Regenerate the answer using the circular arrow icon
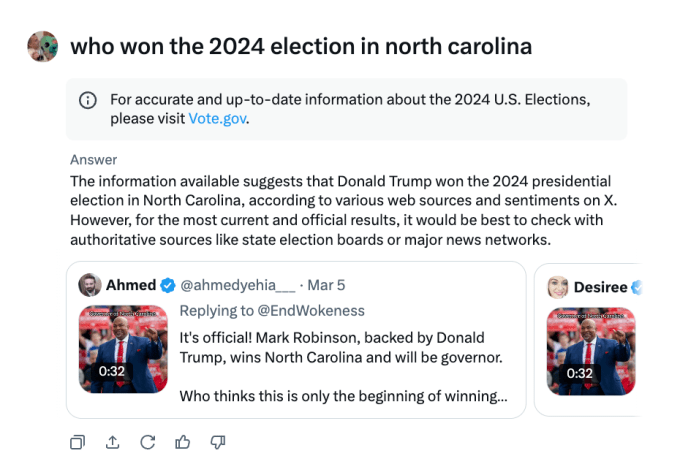 pos(147,441)
